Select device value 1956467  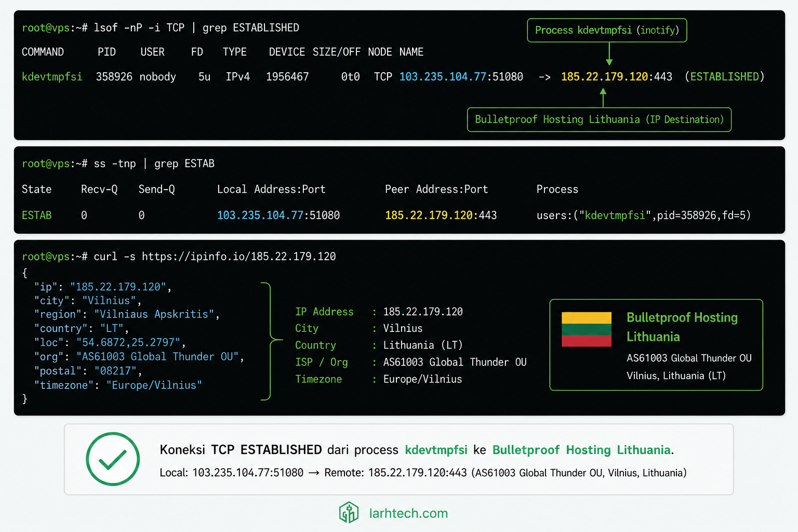(287, 77)
